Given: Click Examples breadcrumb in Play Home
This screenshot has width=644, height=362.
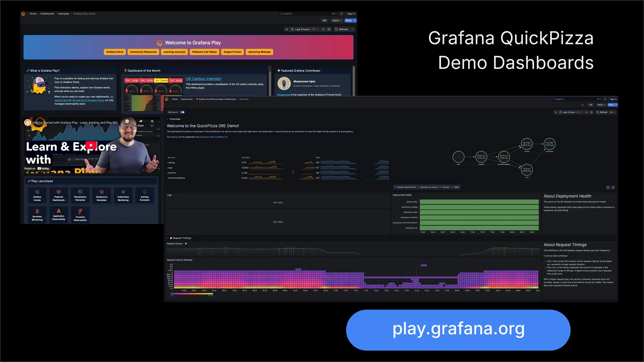Looking at the screenshot, I should pos(64,14).
